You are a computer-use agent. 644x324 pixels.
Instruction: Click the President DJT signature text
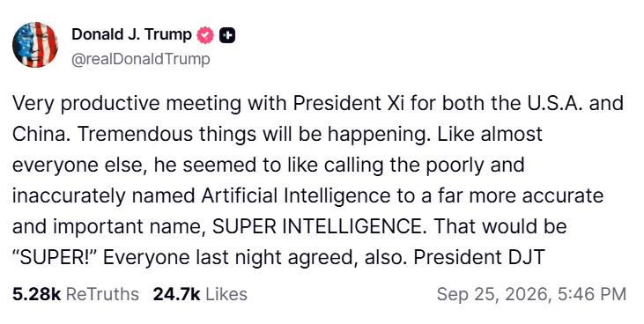pos(479,257)
